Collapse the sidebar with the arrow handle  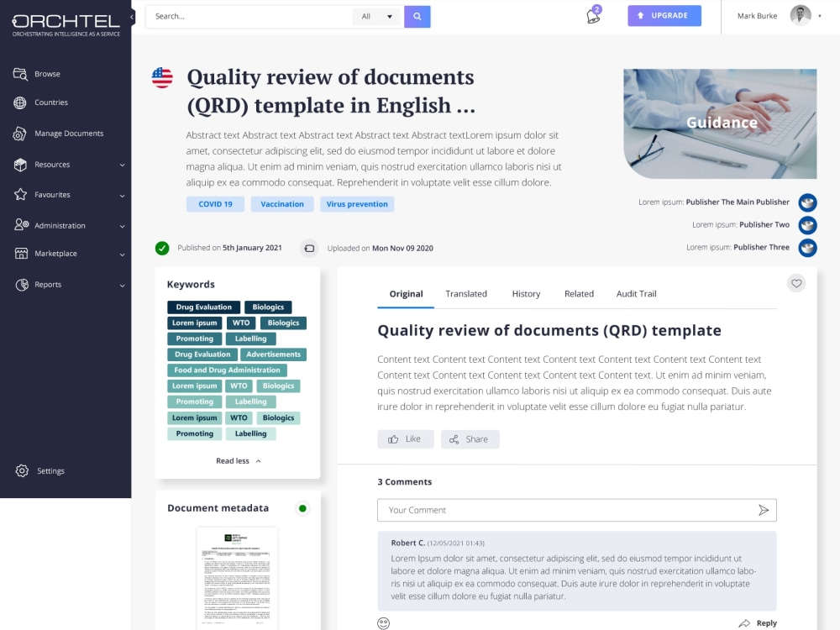(x=132, y=17)
